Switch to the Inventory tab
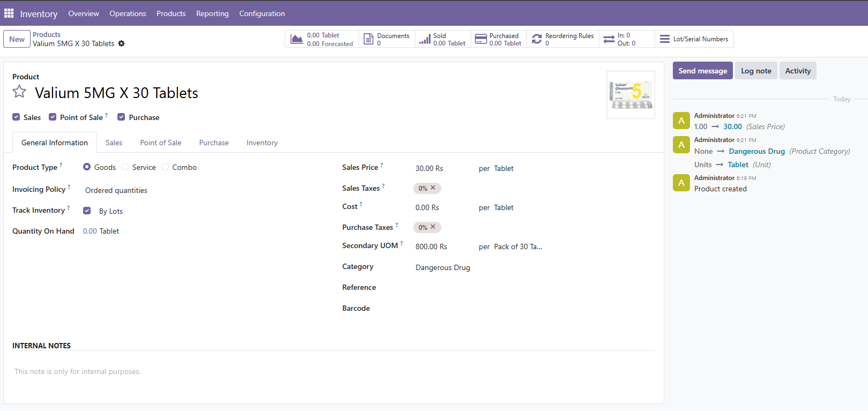Screen dimensions: 868x411 click(262, 143)
